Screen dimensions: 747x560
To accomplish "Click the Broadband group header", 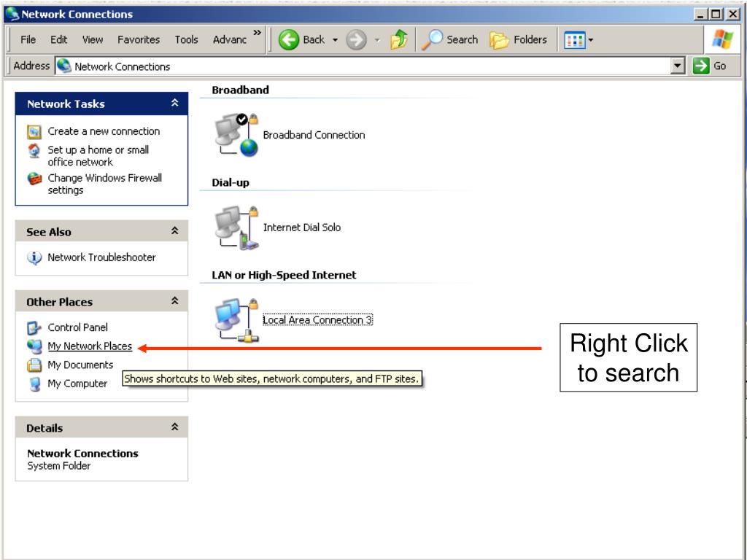I will click(x=241, y=90).
